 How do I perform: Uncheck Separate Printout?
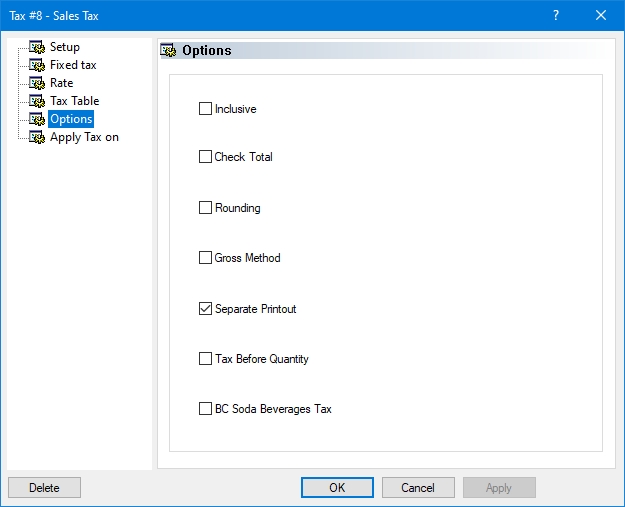[x=206, y=309]
